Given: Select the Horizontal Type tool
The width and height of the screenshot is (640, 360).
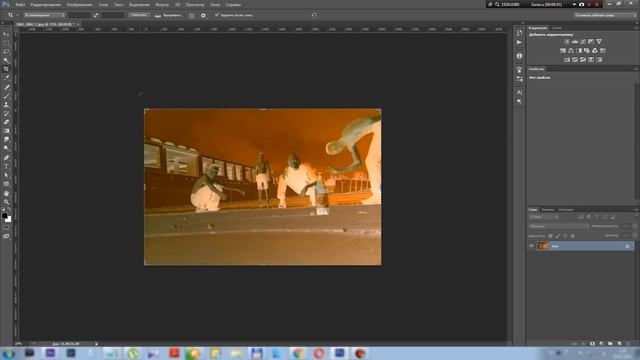Looking at the screenshot, I should [x=6, y=166].
